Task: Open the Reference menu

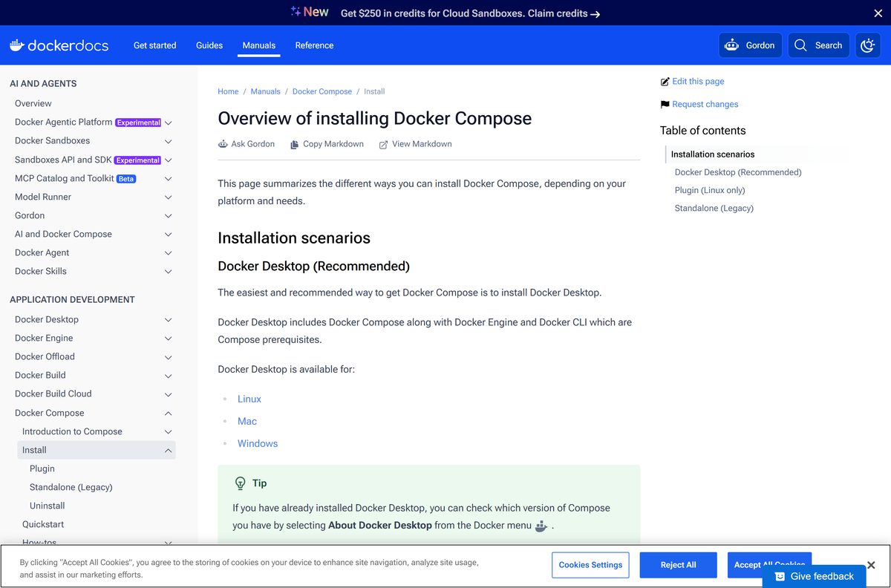Action: pos(314,45)
